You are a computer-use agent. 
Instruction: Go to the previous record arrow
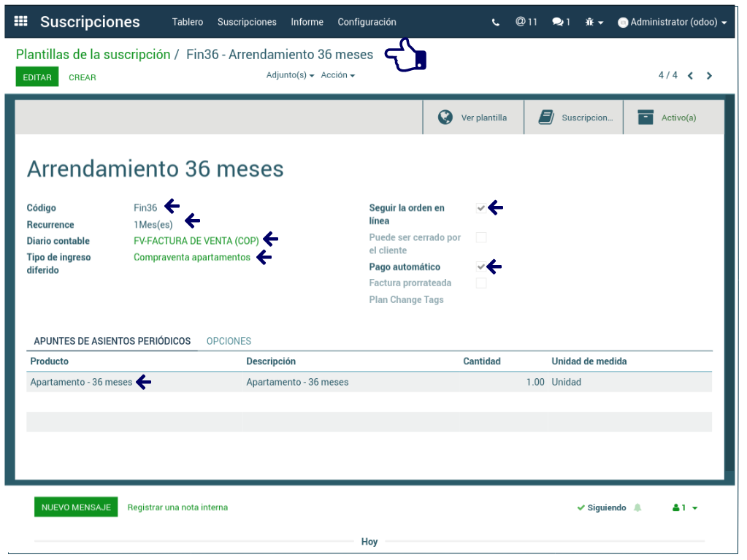[x=690, y=76]
